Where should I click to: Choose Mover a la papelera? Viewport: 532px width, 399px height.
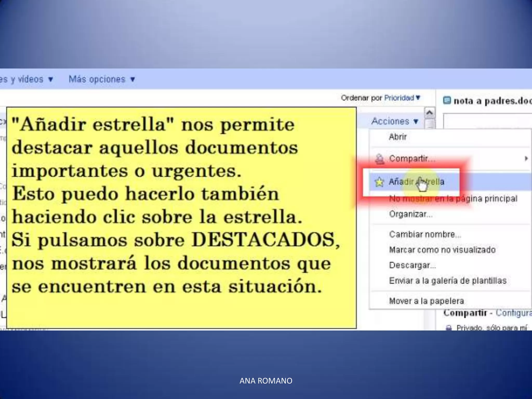pos(426,301)
